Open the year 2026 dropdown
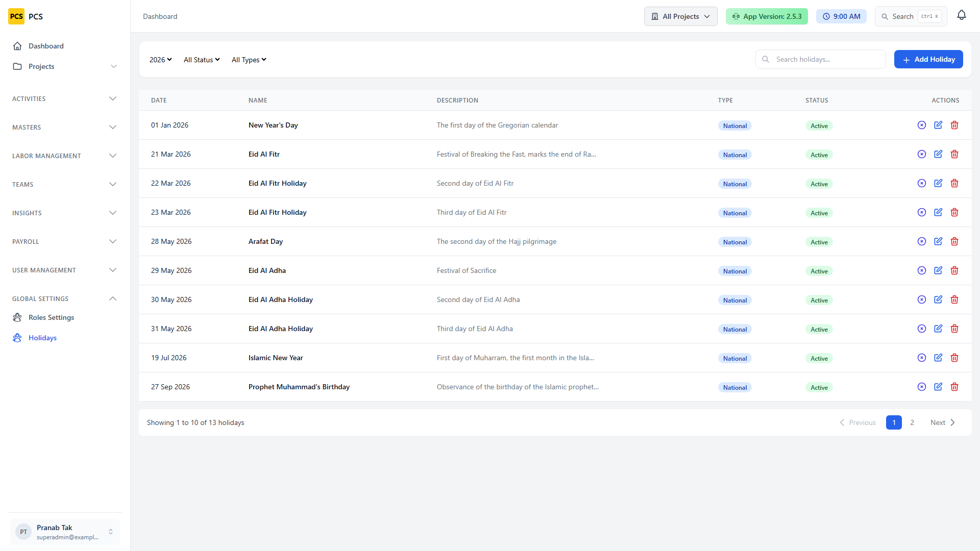980x551 pixels. tap(160, 60)
